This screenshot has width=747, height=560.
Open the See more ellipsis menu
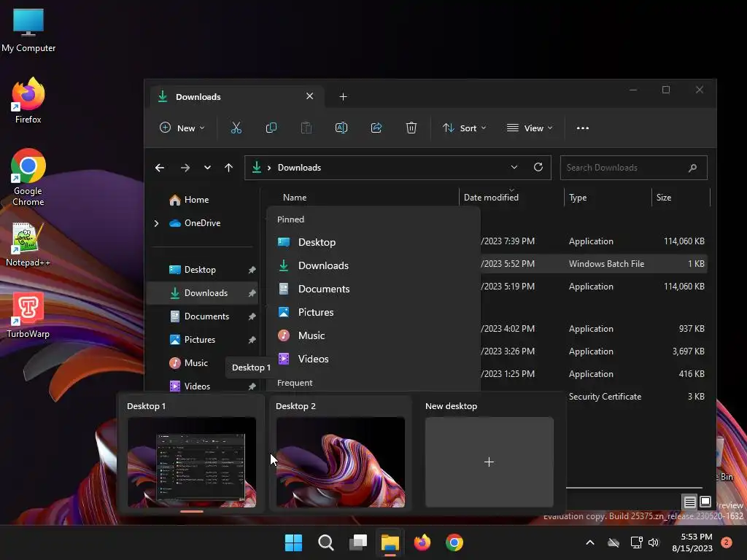pyautogui.click(x=583, y=128)
